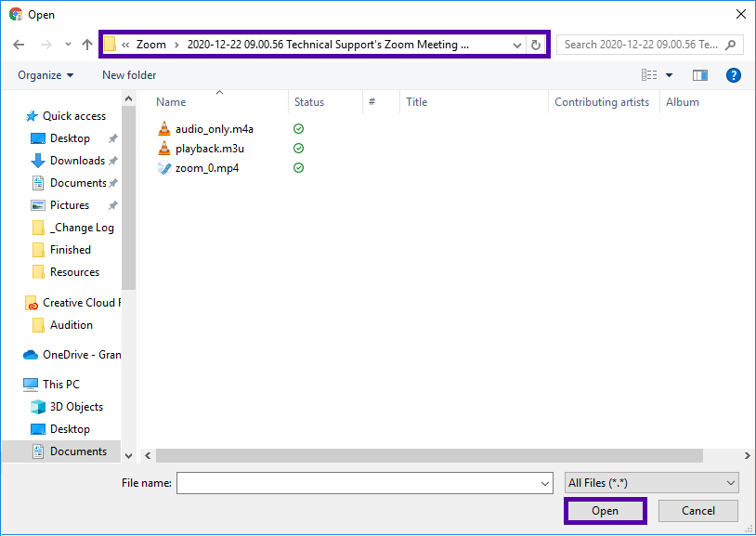Click the video icon of zoom_0.mp4
The image size is (756, 536).
pos(164,168)
